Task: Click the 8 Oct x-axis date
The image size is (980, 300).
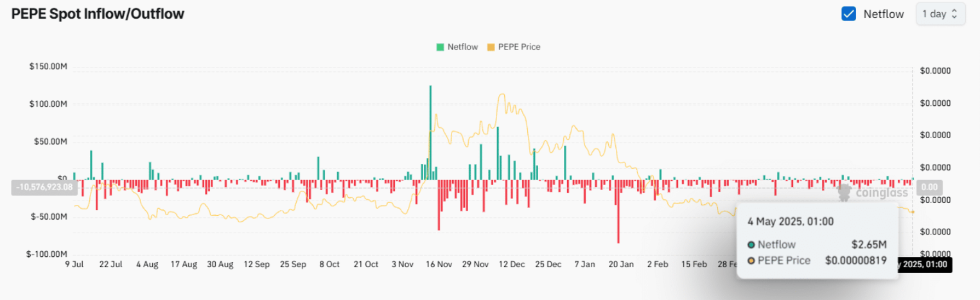Action: [329, 264]
